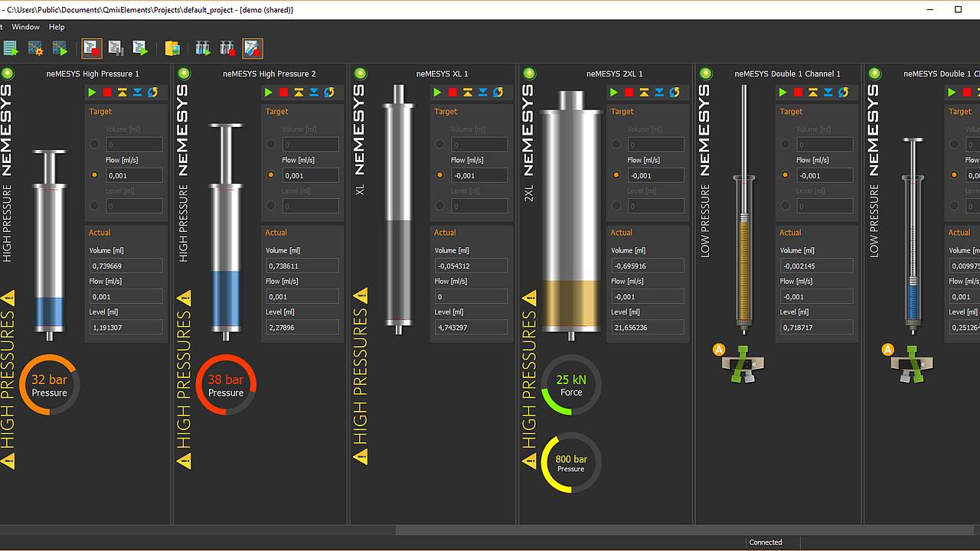980x551 pixels.
Task: Click Volume target field of neMESYS XL 1
Action: [479, 145]
